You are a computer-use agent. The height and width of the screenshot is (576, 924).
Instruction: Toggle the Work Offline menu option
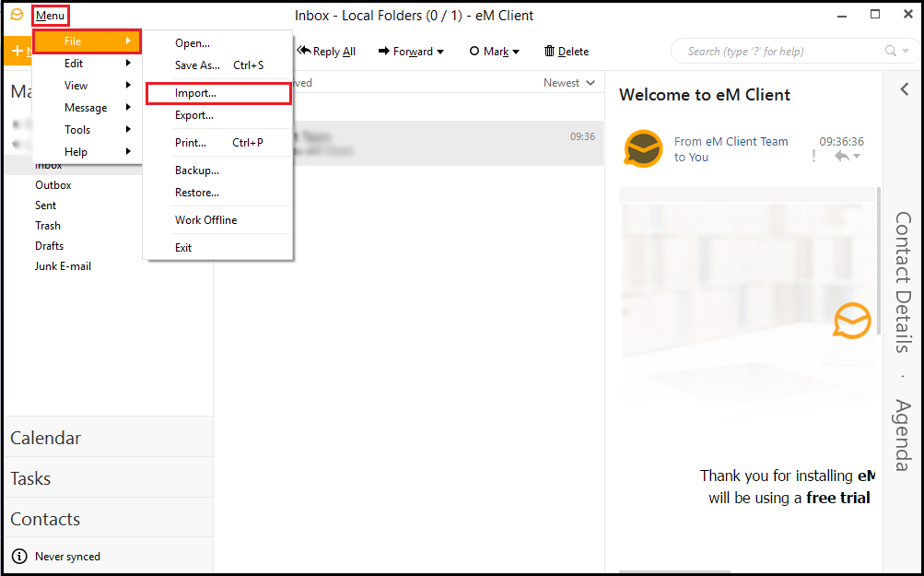click(205, 220)
